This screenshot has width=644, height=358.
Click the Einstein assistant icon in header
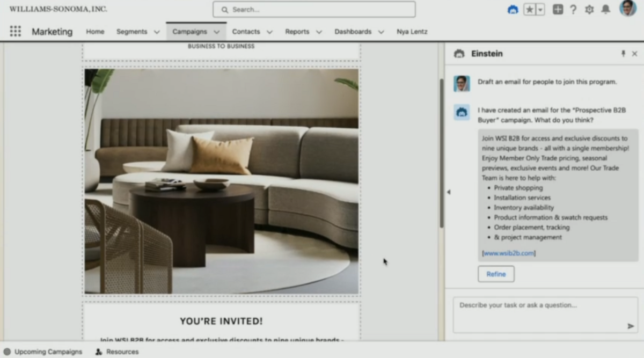[513, 10]
